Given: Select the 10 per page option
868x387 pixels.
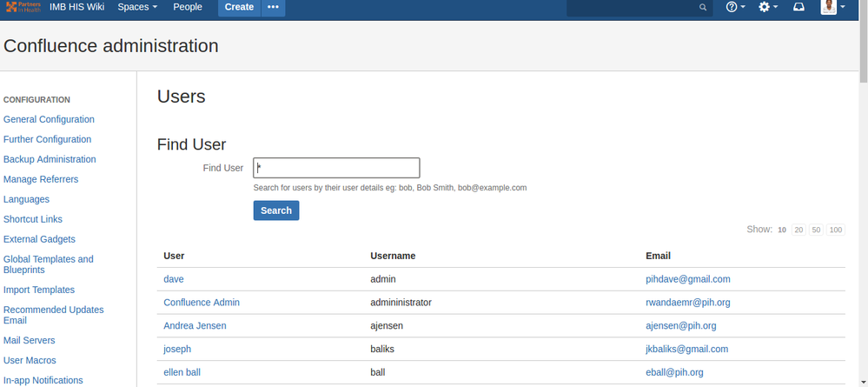Looking at the screenshot, I should (782, 230).
